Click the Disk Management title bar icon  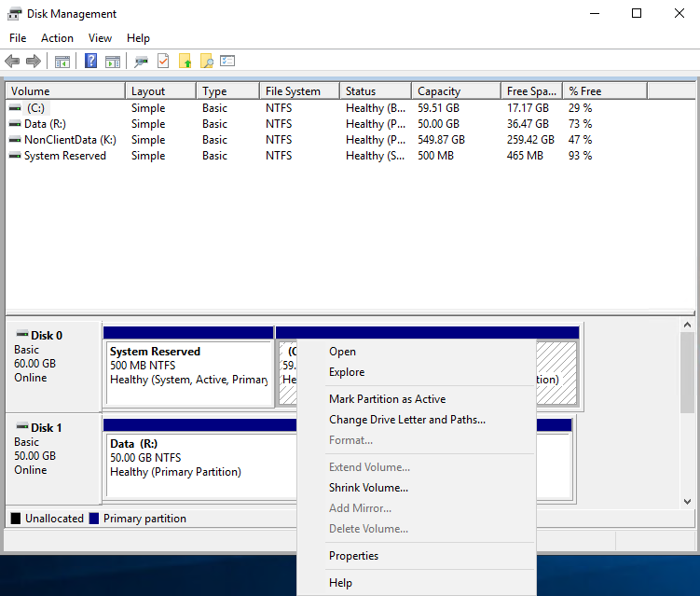pos(14,14)
